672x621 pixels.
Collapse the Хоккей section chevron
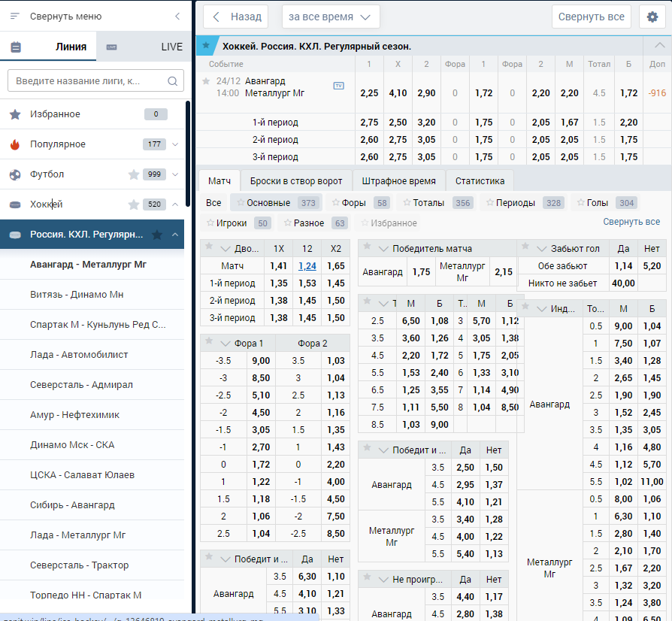pos(175,204)
